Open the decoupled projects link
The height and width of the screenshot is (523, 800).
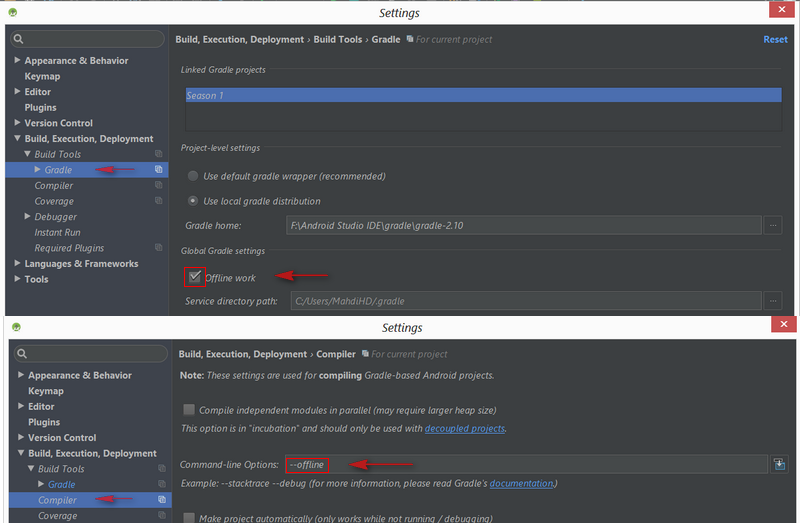pos(464,429)
